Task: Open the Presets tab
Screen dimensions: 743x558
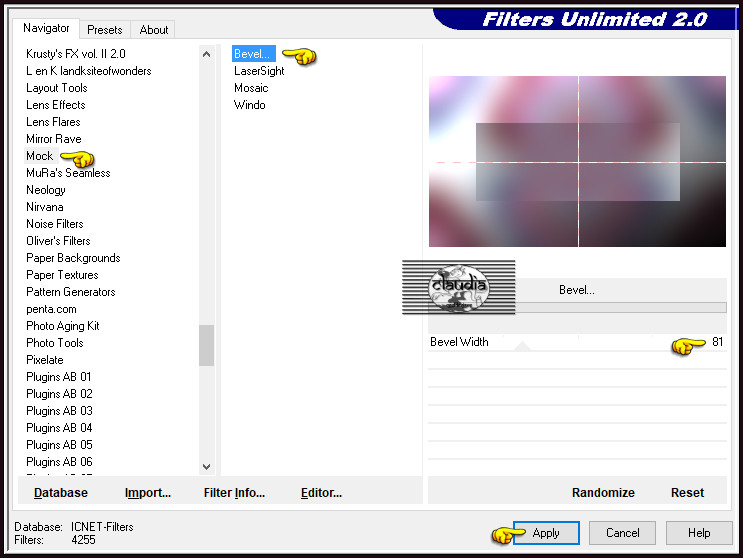Action: coord(105,30)
